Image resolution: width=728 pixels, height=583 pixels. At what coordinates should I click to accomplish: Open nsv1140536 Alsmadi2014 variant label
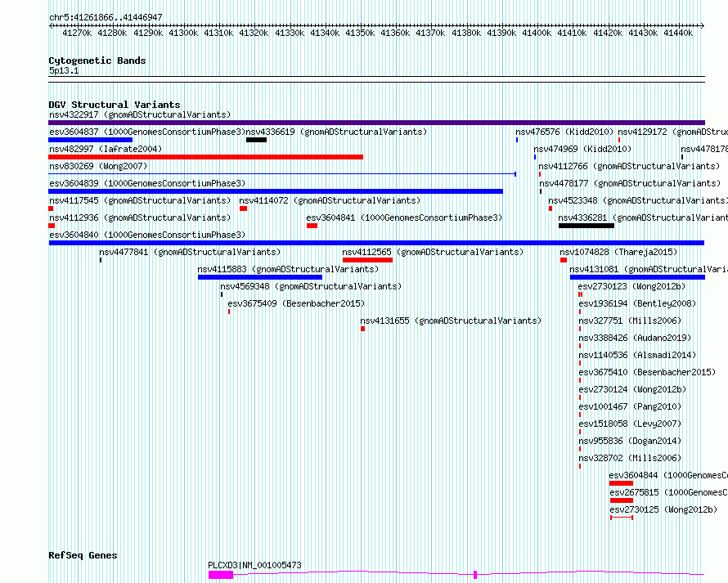tap(637, 355)
